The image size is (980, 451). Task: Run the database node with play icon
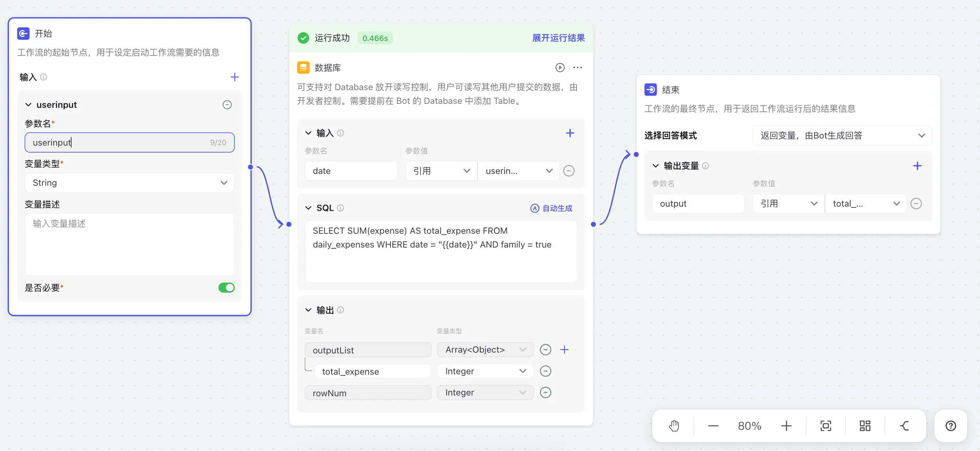coord(560,68)
